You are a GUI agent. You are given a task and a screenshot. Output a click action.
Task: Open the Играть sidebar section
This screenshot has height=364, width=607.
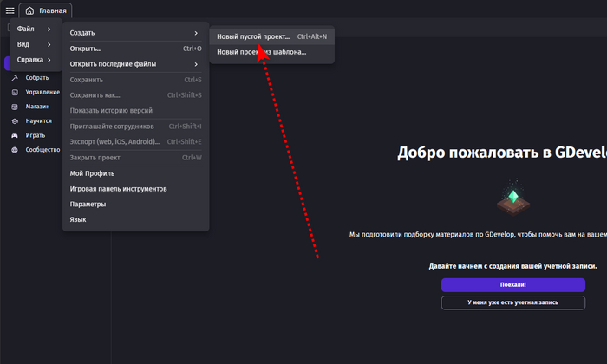36,135
